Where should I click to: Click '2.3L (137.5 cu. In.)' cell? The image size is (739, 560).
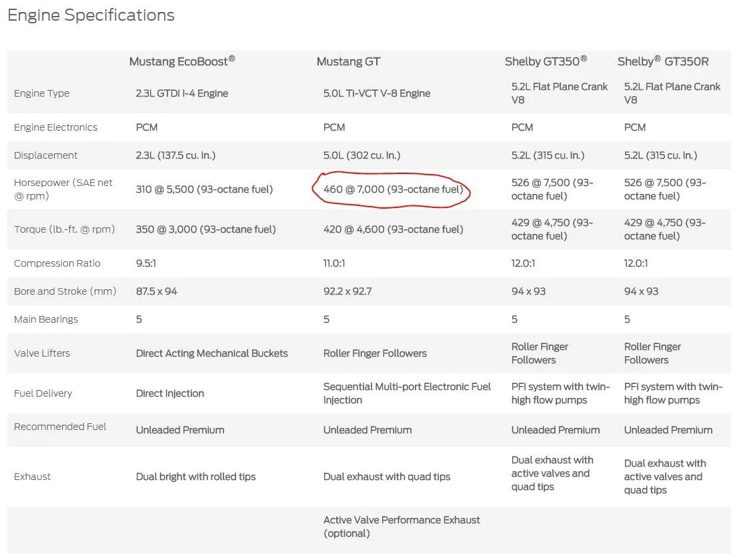point(175,155)
